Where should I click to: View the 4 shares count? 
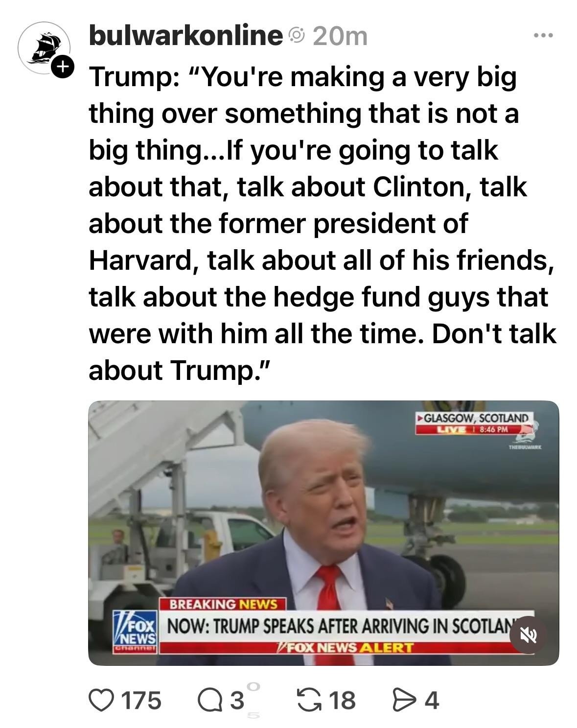click(x=432, y=701)
